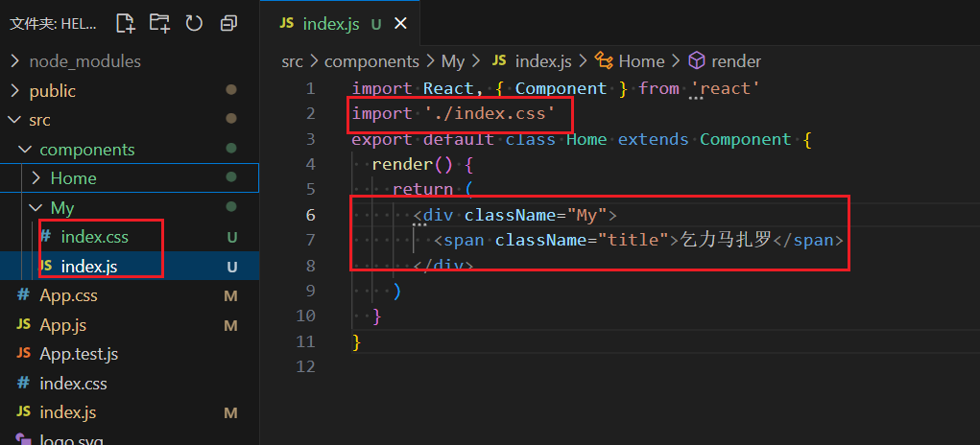Click the JS icon in breadcrumb path
The width and height of the screenshot is (980, 445).
(499, 59)
